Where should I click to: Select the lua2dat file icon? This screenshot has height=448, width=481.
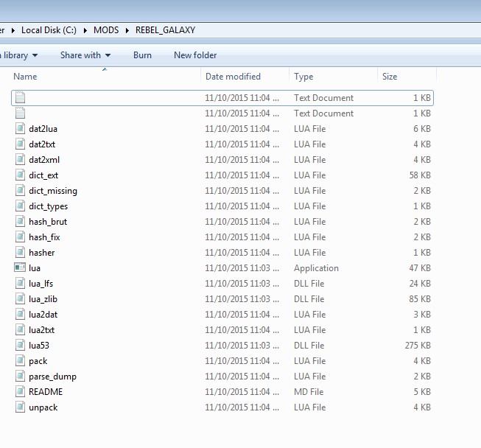pyautogui.click(x=20, y=314)
